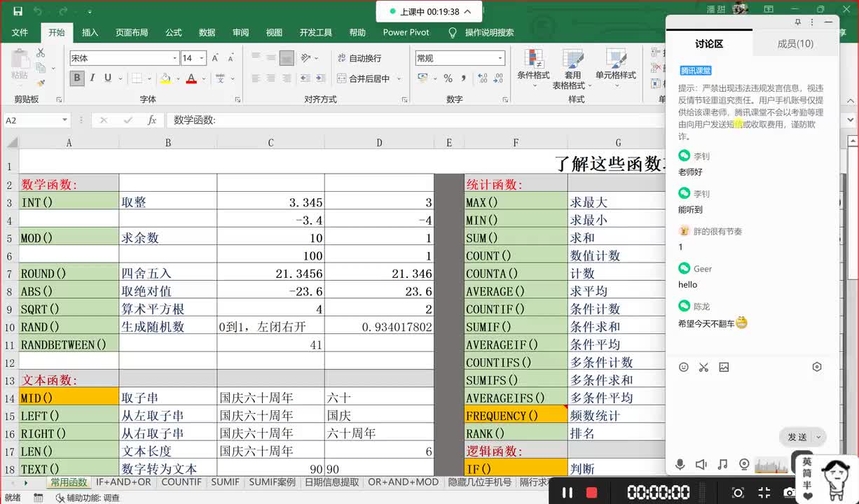Click the 发送 send button
The width and height of the screenshot is (859, 504).
point(797,437)
